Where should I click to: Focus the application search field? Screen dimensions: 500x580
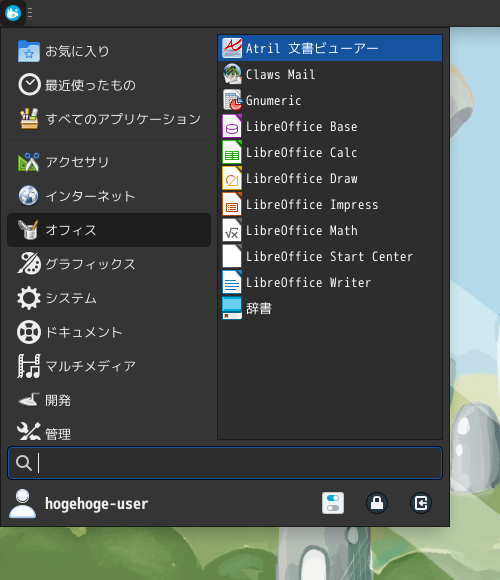point(225,463)
